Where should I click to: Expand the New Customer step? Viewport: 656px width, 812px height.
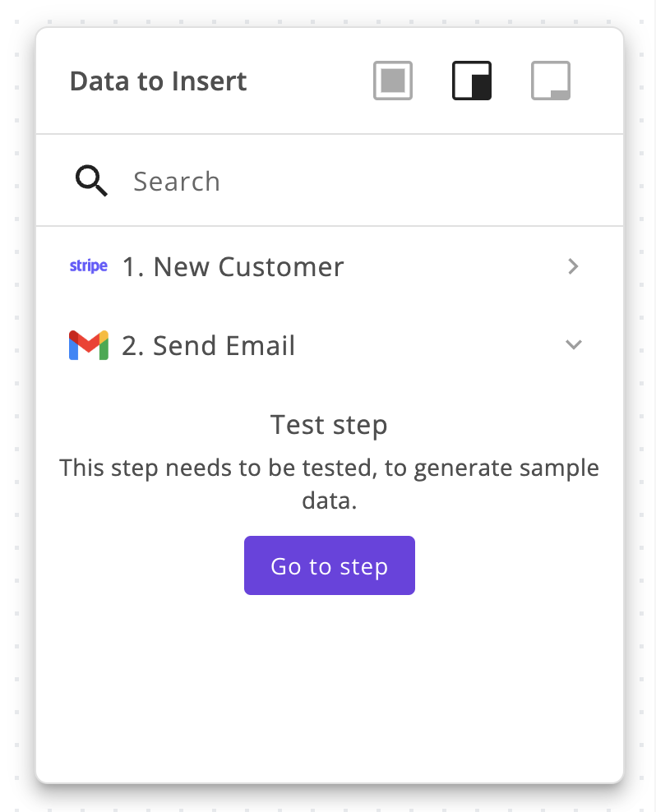point(573,266)
